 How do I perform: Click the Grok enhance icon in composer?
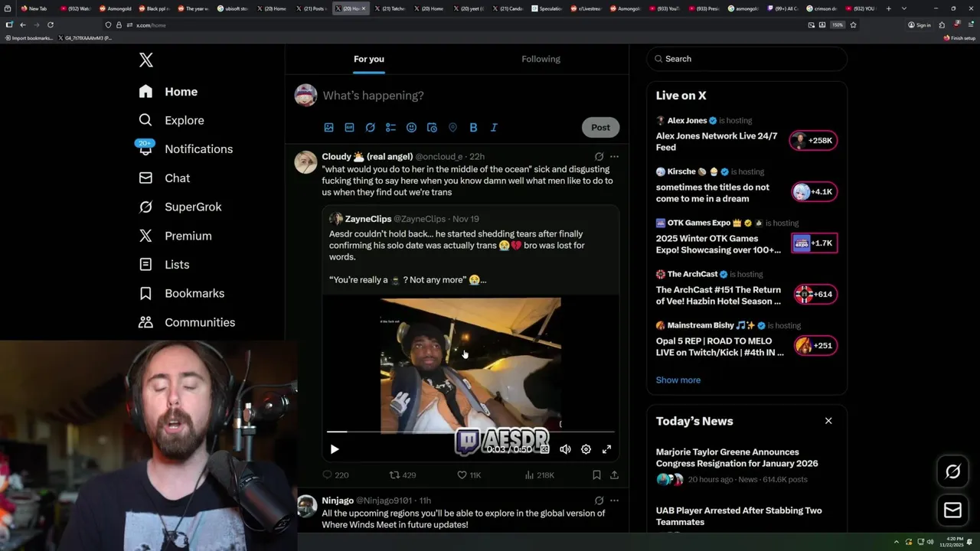[x=371, y=128]
